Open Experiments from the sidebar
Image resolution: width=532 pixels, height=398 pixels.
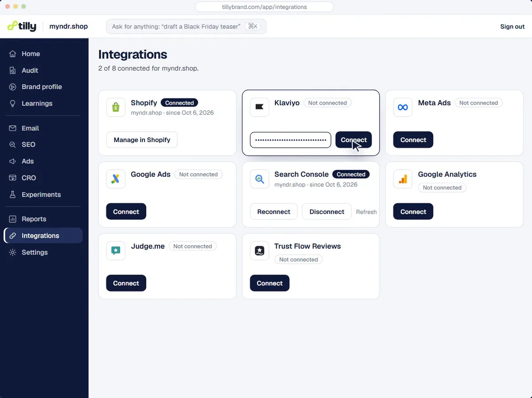tap(43, 195)
